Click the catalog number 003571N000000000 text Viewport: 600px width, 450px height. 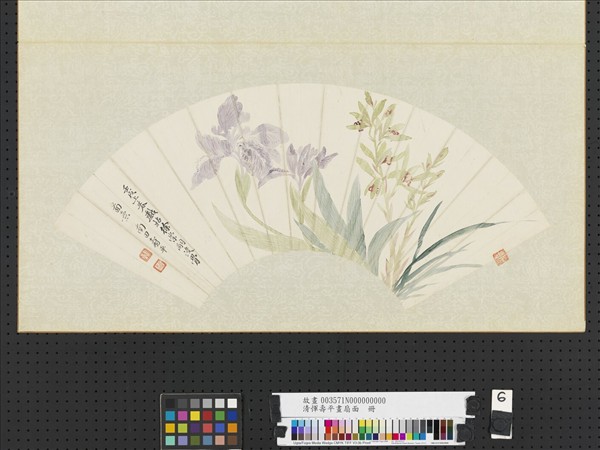(345, 400)
